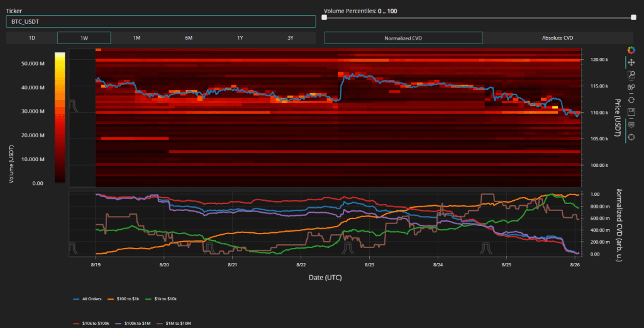Select the 6M time range

[189, 38]
